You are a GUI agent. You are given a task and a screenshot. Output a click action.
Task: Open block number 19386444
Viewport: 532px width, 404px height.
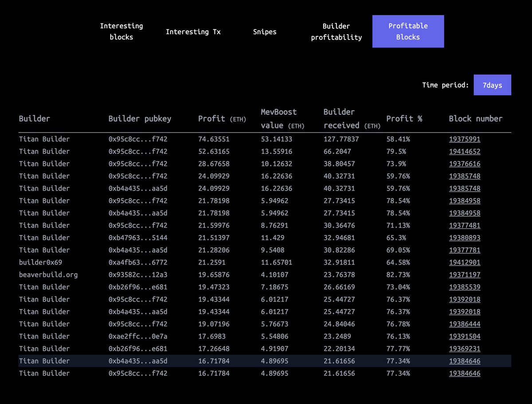click(x=465, y=324)
